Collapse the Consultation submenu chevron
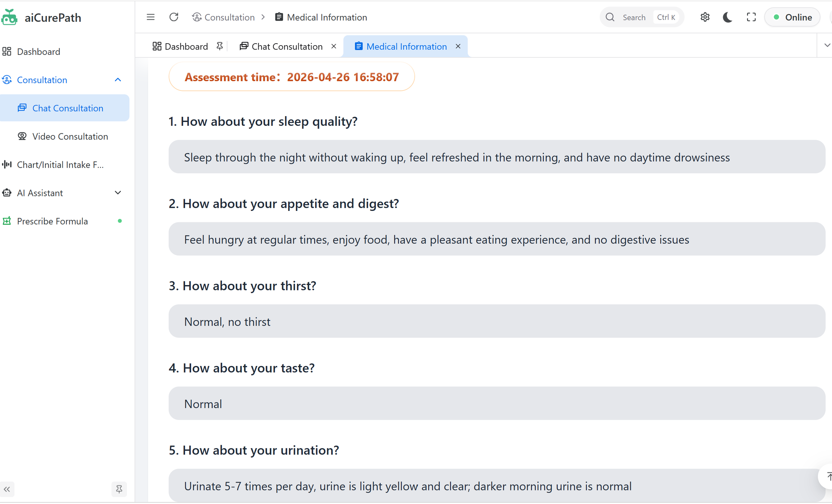 (118, 80)
